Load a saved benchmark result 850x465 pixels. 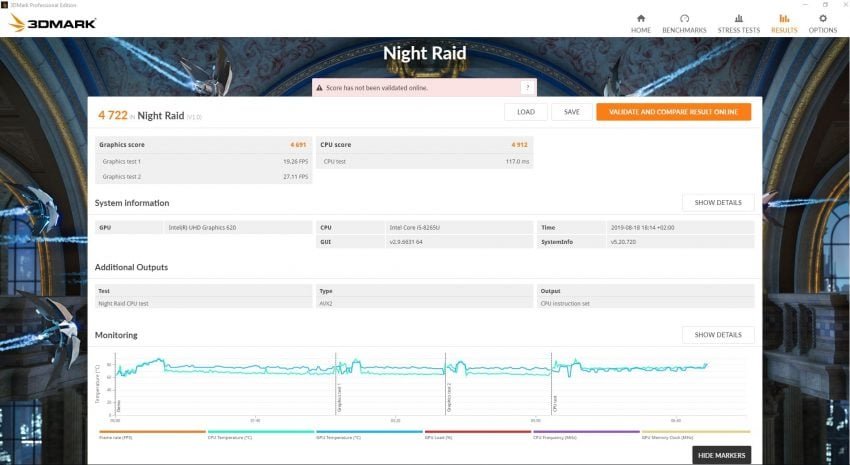pyautogui.click(x=525, y=112)
